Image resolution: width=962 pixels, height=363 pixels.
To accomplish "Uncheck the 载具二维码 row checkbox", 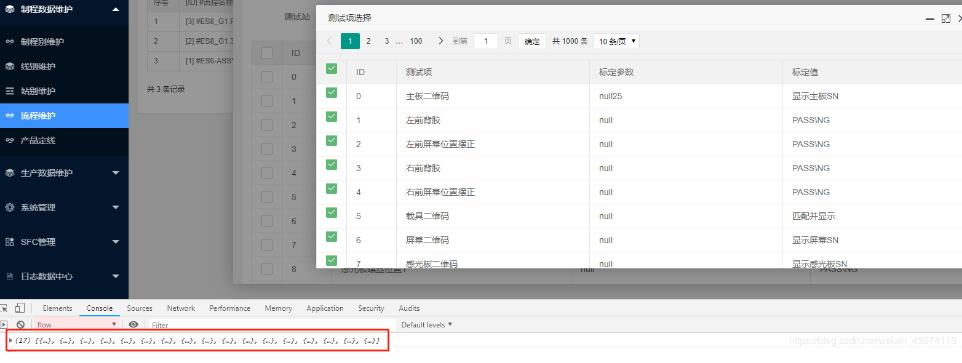I will [331, 212].
